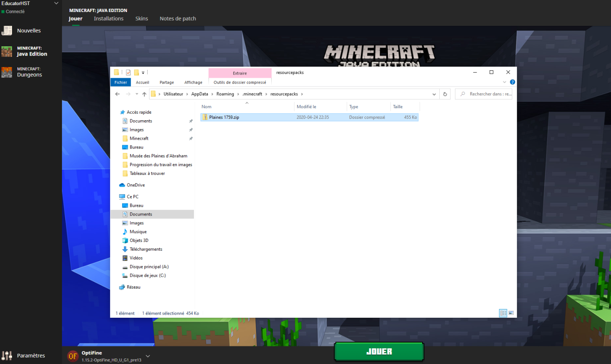Click Utilisateur in the address breadcrumb
Viewport: 611px width, 364px height.
[x=174, y=94]
